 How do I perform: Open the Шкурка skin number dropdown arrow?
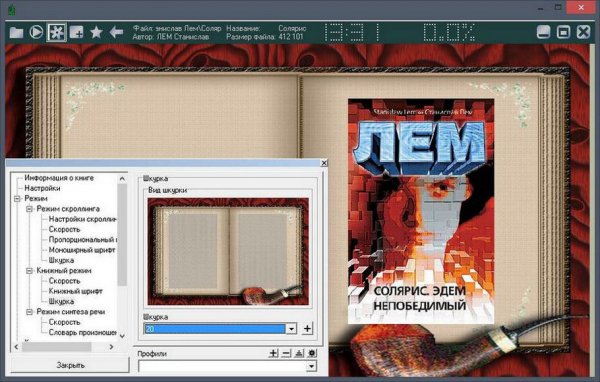[292, 328]
